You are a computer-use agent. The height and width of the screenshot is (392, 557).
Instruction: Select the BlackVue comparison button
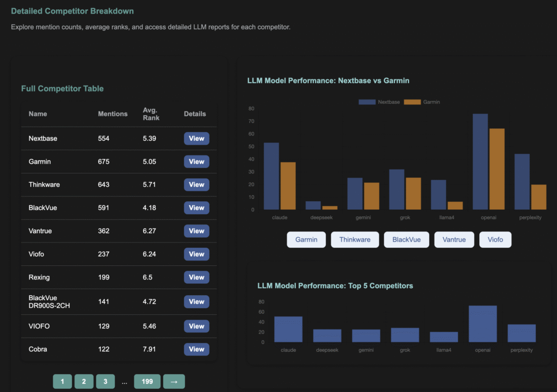pyautogui.click(x=406, y=240)
